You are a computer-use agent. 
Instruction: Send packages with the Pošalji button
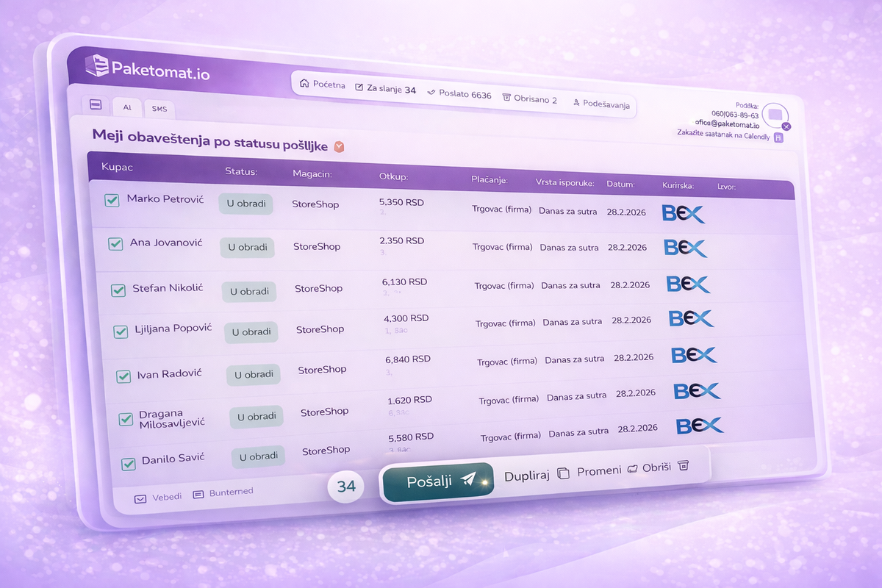pyautogui.click(x=437, y=482)
